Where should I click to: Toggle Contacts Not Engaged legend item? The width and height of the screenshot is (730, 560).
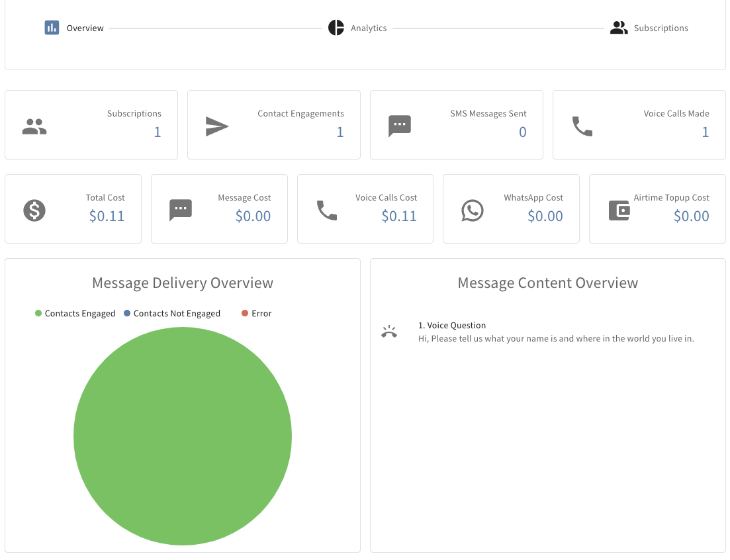click(172, 314)
